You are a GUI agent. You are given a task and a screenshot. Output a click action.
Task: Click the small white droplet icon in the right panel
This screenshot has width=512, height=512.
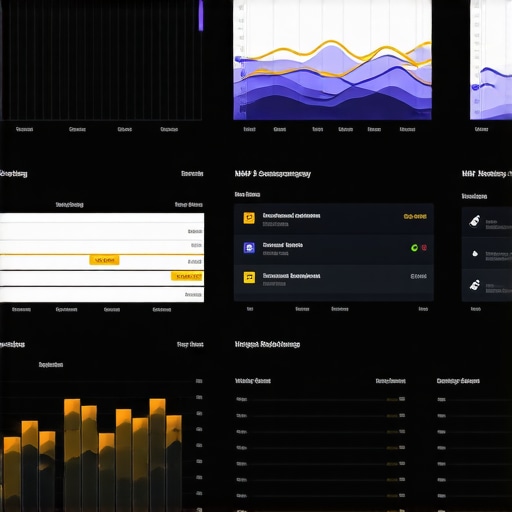475,254
